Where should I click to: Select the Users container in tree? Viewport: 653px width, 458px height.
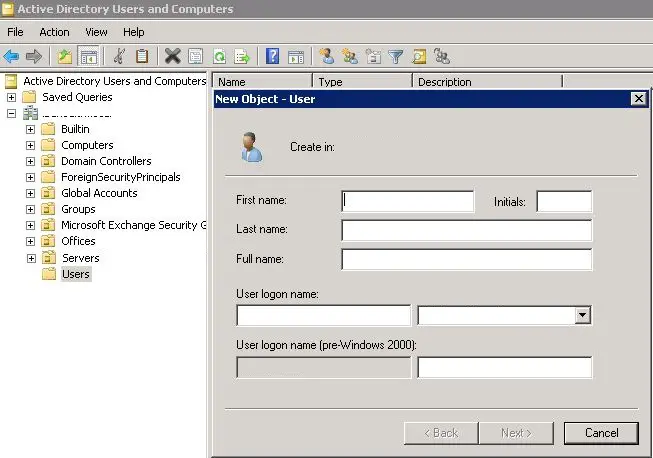[76, 274]
